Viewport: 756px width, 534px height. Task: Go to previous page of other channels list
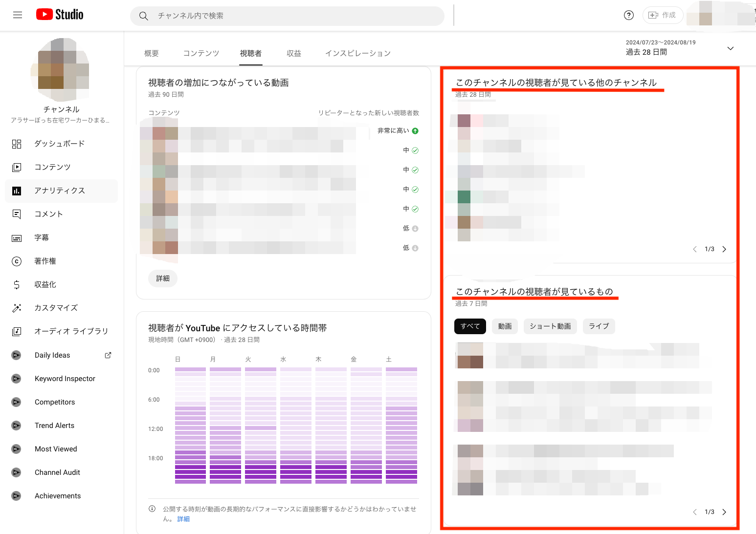point(695,249)
